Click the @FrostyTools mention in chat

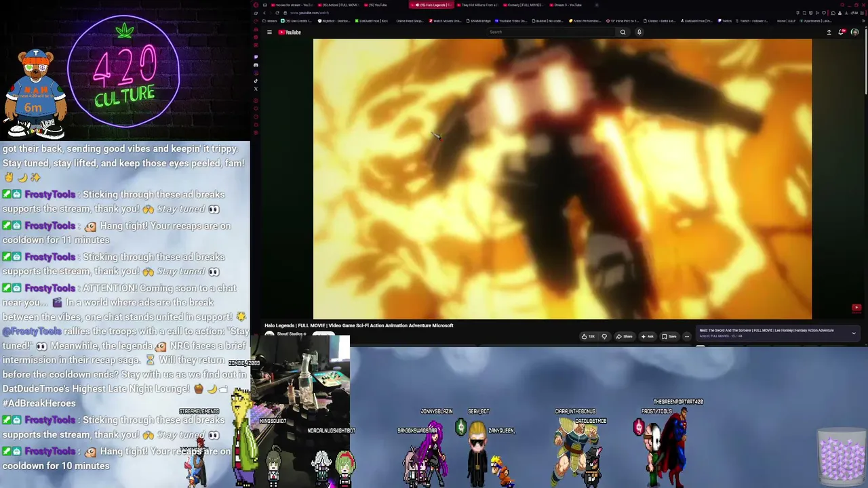(32, 331)
